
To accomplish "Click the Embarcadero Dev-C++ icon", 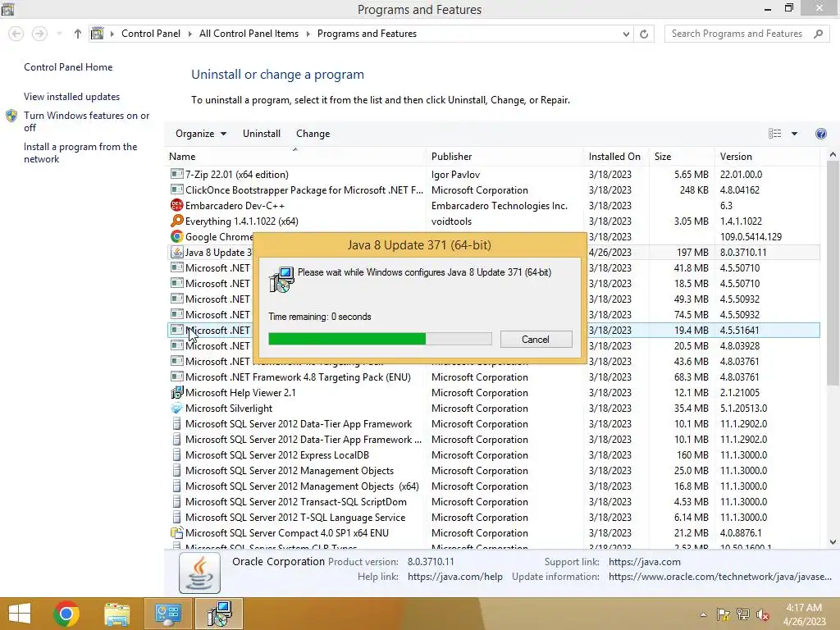I will [x=176, y=205].
